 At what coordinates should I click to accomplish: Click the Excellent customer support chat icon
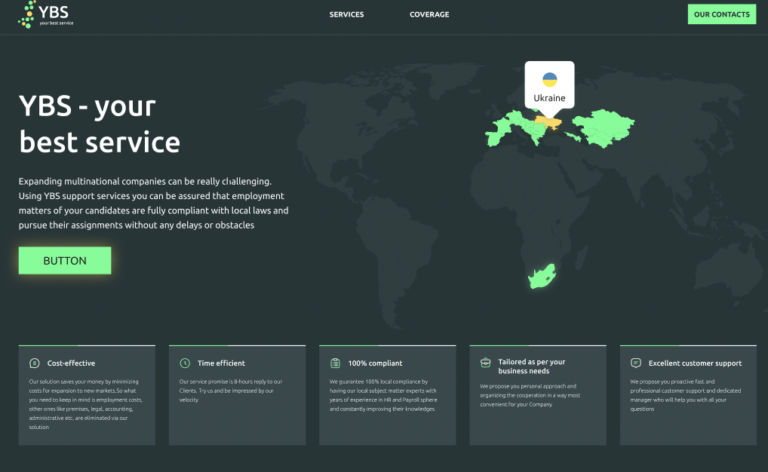(x=636, y=363)
